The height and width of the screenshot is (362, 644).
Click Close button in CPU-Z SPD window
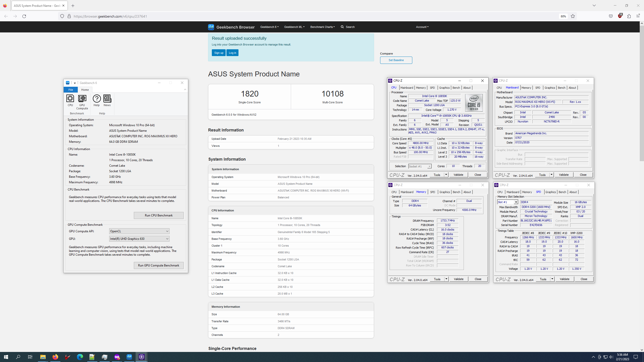coord(584,279)
